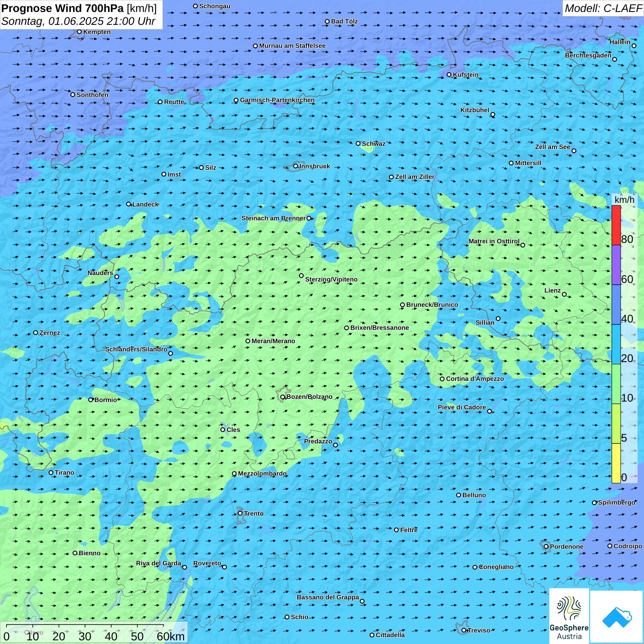644x644 pixels.
Task: Click the 'Predazzo' label
Action: point(318,441)
